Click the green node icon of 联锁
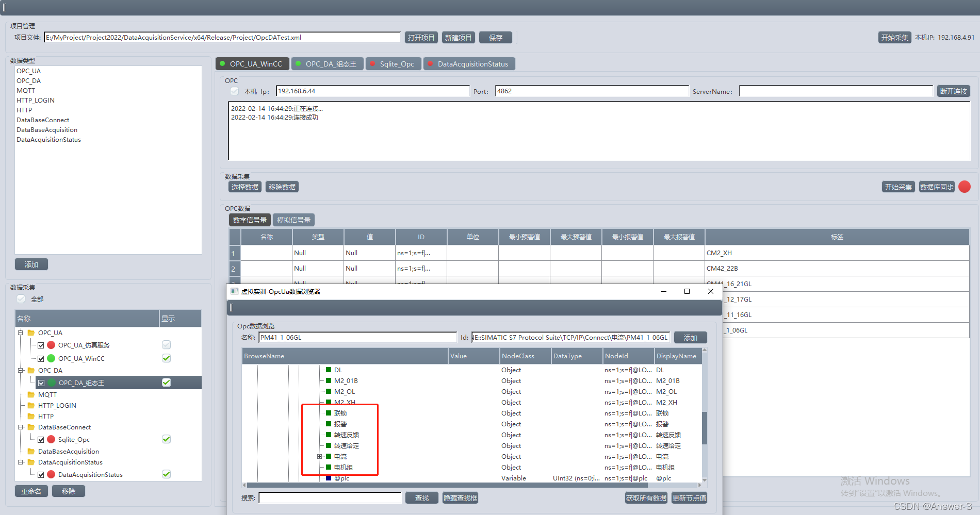Image resolution: width=980 pixels, height=515 pixels. point(329,413)
